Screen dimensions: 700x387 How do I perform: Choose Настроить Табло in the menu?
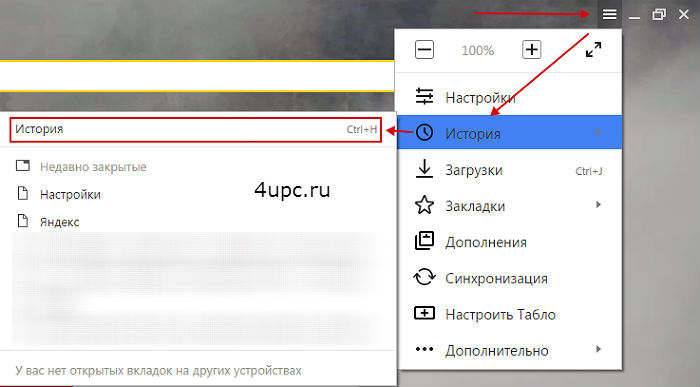point(509,314)
